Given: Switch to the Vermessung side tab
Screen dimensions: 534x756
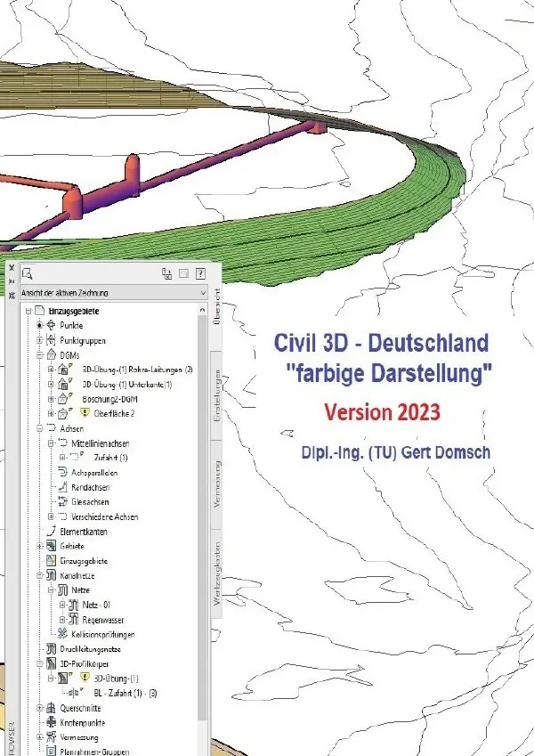Looking at the screenshot, I should pyautogui.click(x=217, y=484).
